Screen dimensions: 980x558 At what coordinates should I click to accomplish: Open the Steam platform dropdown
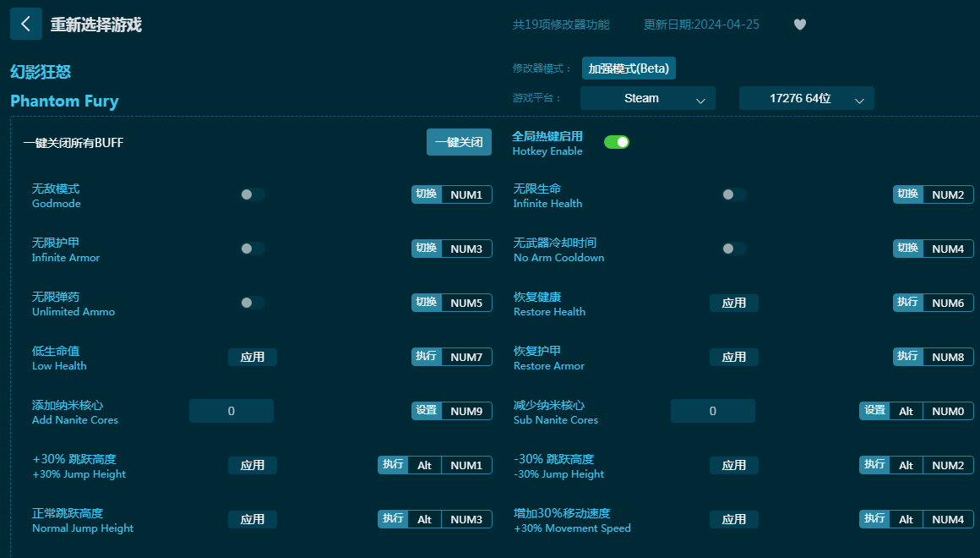click(647, 98)
